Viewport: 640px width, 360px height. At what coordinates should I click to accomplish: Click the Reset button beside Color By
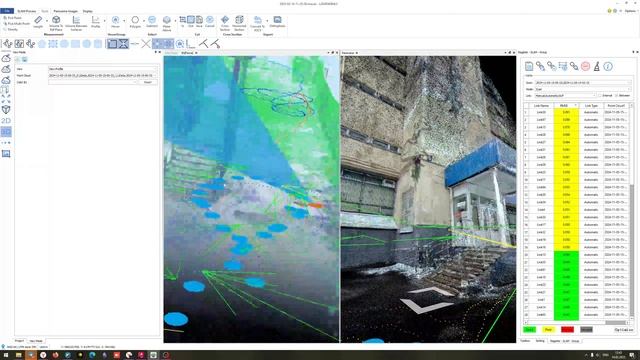(148, 82)
